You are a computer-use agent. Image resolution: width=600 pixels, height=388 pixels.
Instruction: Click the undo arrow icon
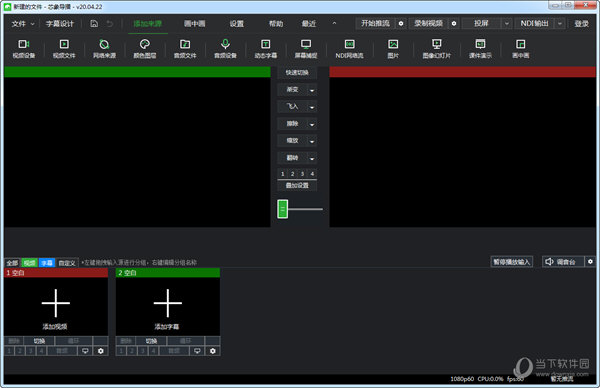pyautogui.click(x=110, y=24)
